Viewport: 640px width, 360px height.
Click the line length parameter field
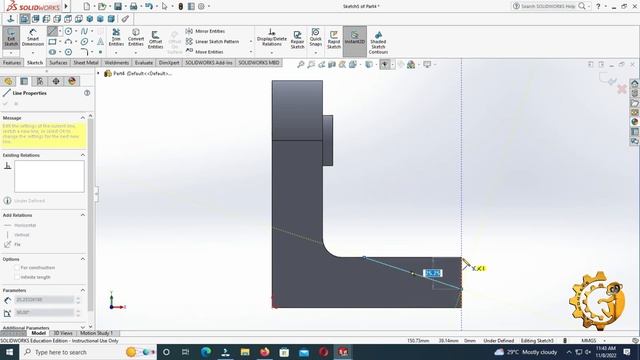44,300
